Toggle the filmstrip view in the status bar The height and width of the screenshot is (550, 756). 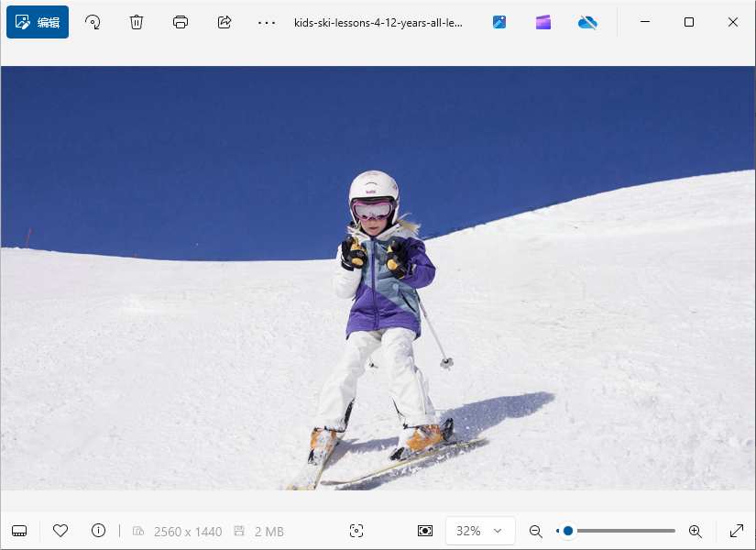(x=19, y=531)
